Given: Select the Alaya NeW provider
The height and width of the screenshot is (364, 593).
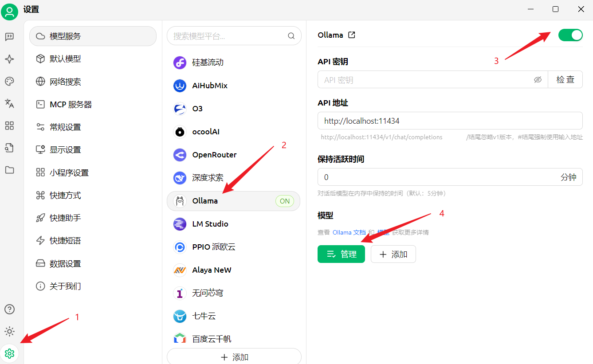Looking at the screenshot, I should (x=234, y=270).
